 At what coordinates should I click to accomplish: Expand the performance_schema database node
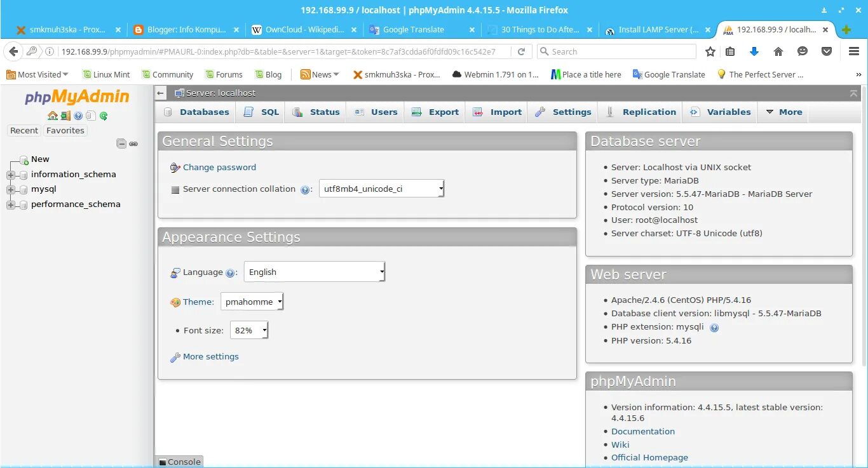(x=11, y=204)
